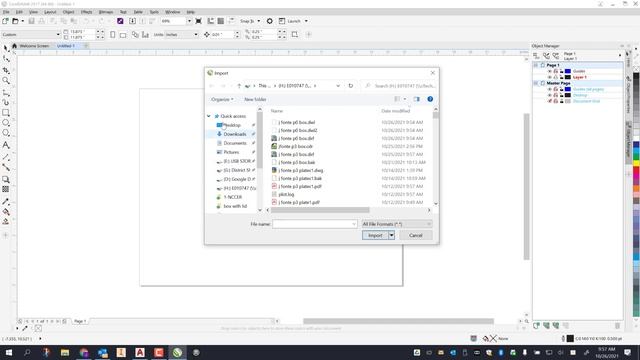The image size is (640, 360).
Task: Click Show Object Properties icon in Object Manager
Action: tap(536, 56)
